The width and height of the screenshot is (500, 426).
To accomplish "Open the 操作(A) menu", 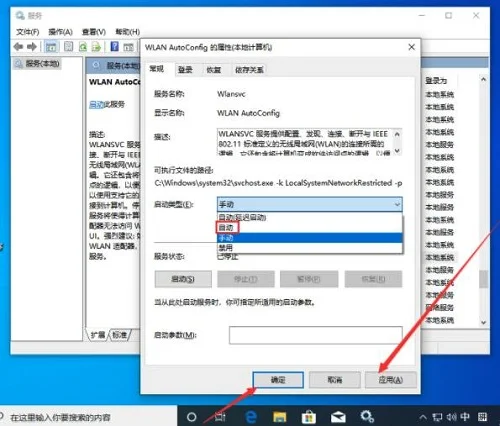I will (x=60, y=32).
